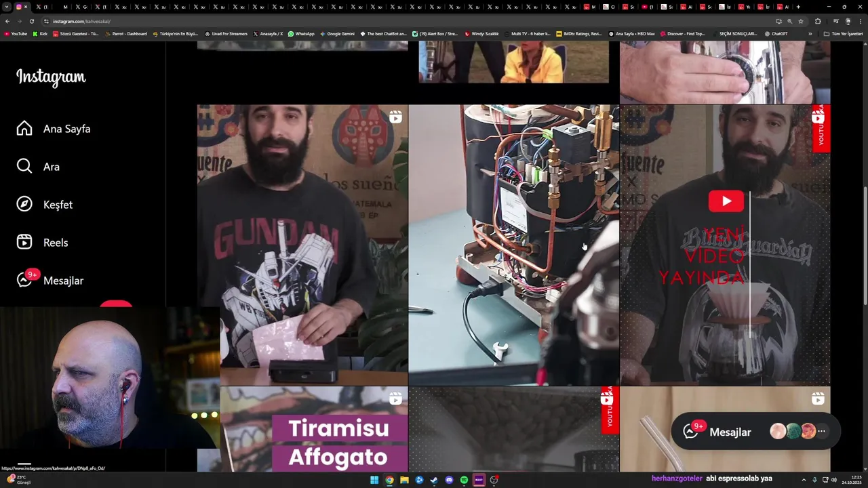Image resolution: width=868 pixels, height=488 pixels.
Task: Click Chrome profile avatar
Action: pyautogui.click(x=848, y=21)
